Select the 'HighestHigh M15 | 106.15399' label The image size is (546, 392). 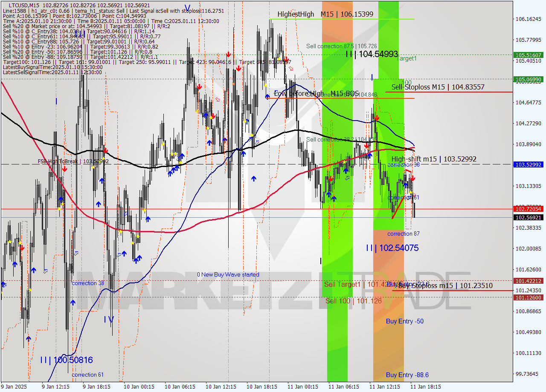point(325,14)
